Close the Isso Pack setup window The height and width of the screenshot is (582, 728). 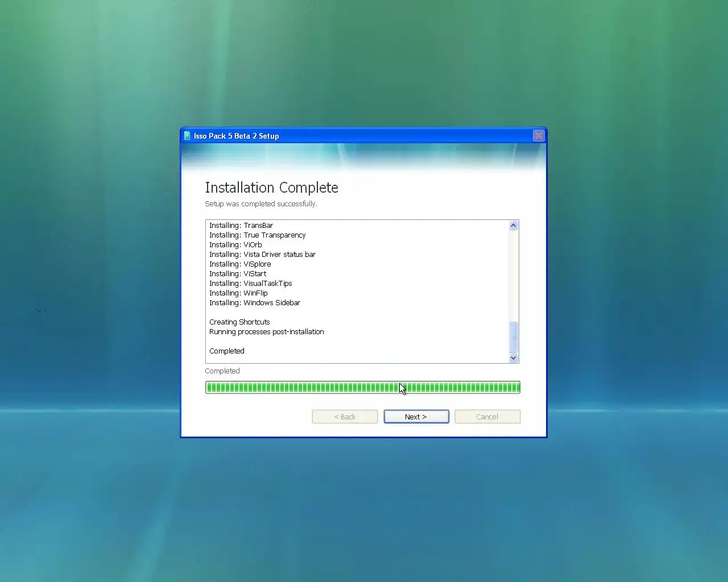click(x=539, y=135)
